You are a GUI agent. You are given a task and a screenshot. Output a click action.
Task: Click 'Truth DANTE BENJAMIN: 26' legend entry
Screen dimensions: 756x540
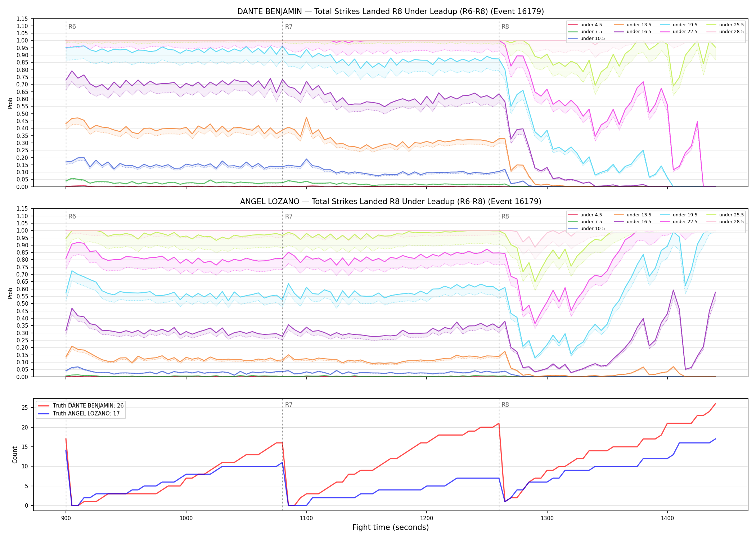coord(81,406)
